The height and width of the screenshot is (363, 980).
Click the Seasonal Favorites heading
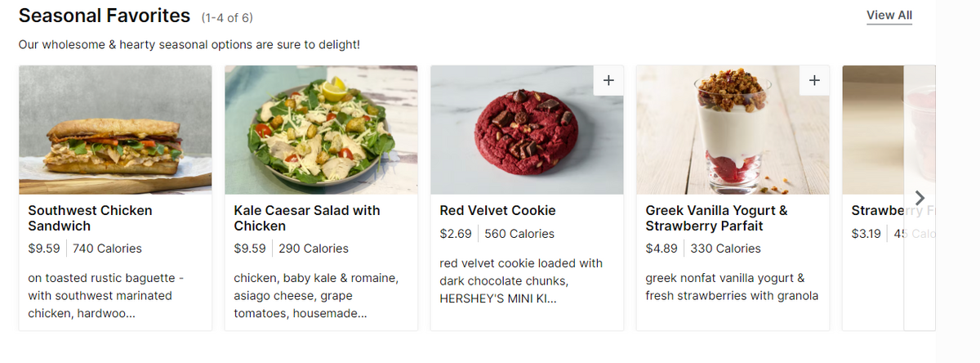coord(105,16)
